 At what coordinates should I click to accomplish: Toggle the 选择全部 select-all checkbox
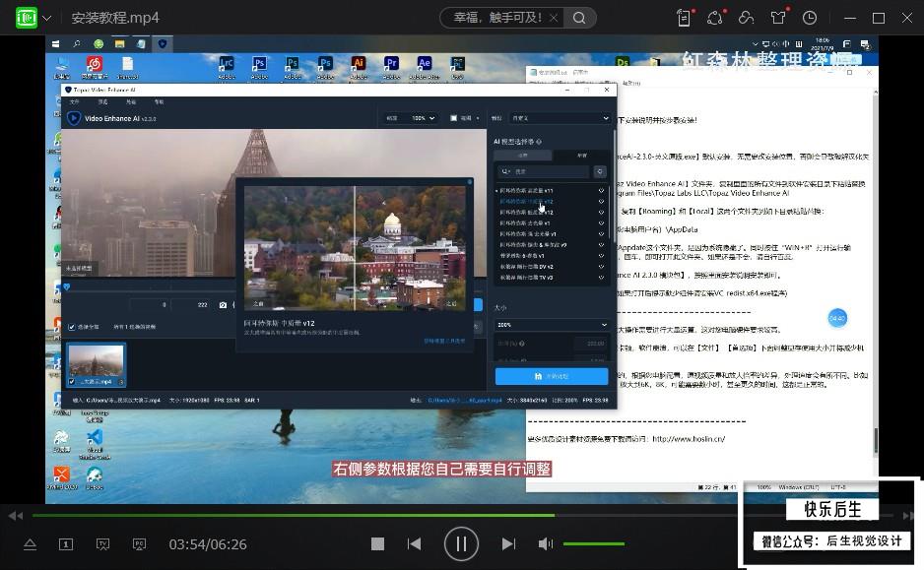point(72,327)
